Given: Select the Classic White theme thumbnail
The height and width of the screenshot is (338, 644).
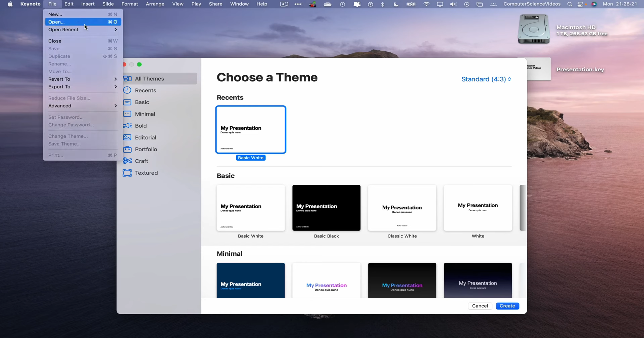Looking at the screenshot, I should pos(402,208).
